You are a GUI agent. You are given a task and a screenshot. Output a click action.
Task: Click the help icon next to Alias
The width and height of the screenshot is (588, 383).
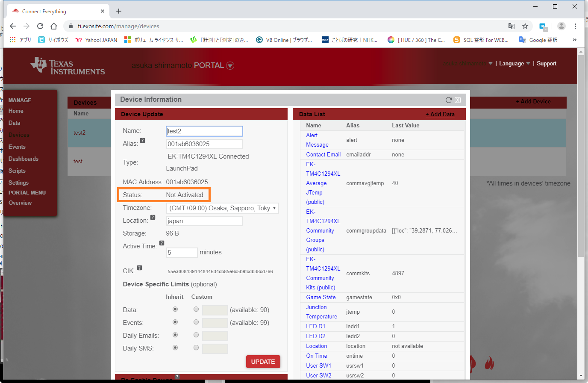point(143,140)
